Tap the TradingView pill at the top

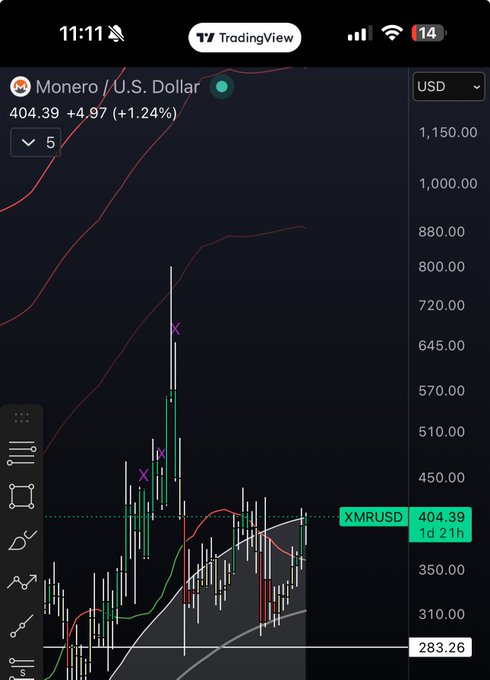pyautogui.click(x=245, y=38)
